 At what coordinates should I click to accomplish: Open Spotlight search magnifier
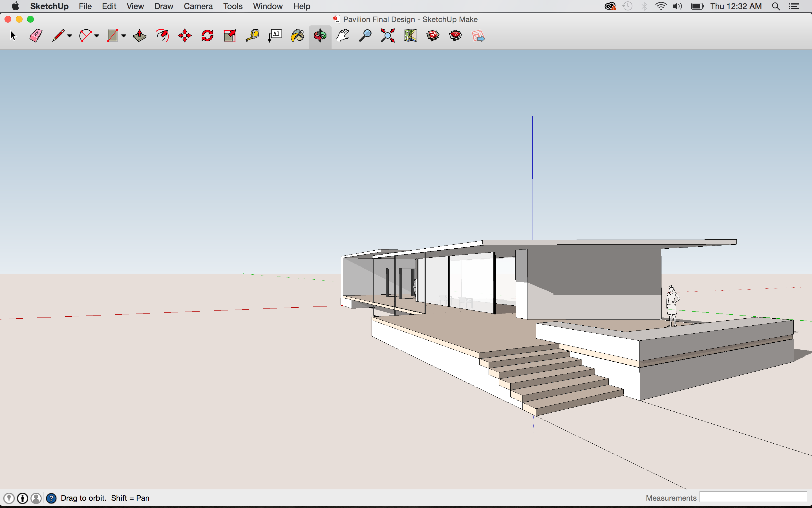pos(776,6)
